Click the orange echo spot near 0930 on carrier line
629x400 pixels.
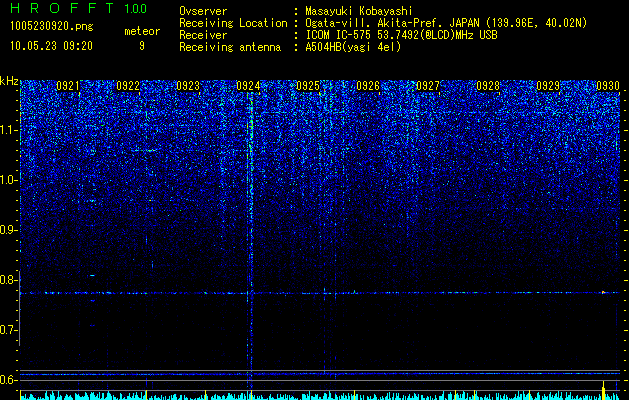pyautogui.click(x=603, y=292)
